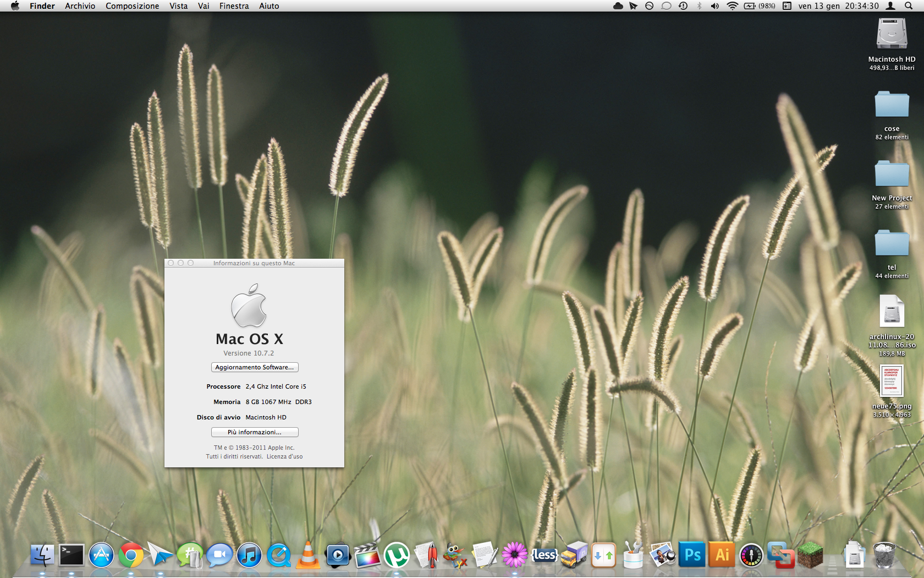Image resolution: width=924 pixels, height=578 pixels.
Task: Click the cloud menu bar icon
Action: point(618,6)
